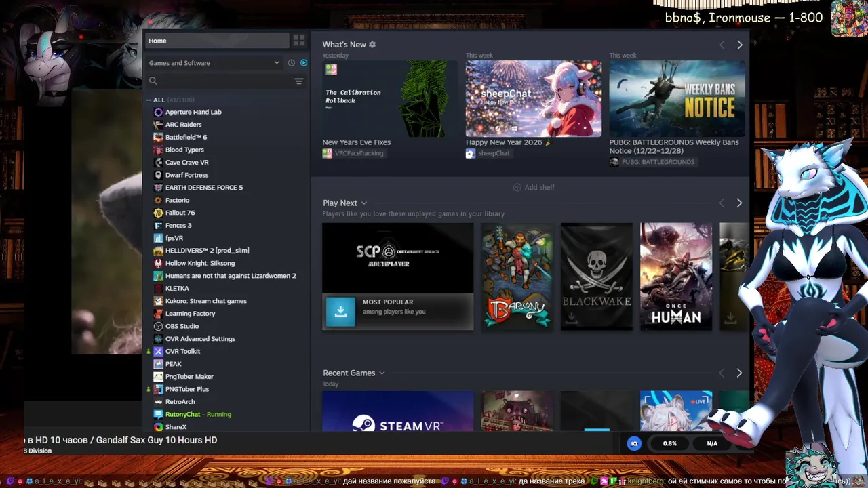Show next Play Next games
The image size is (868, 488).
tap(739, 203)
